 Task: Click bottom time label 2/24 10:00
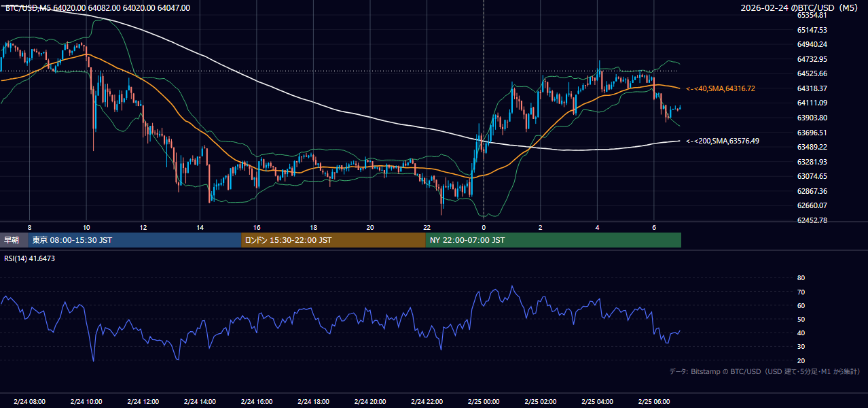[86, 401]
